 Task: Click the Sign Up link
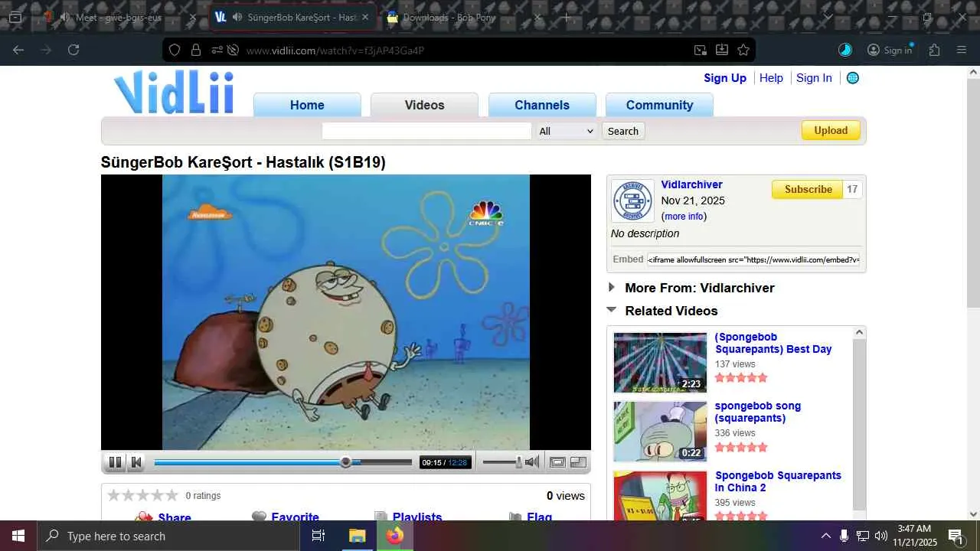click(725, 78)
